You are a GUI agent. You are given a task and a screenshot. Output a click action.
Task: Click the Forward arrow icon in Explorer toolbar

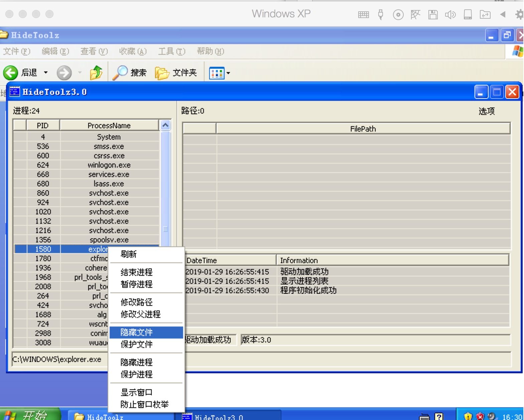pos(64,72)
